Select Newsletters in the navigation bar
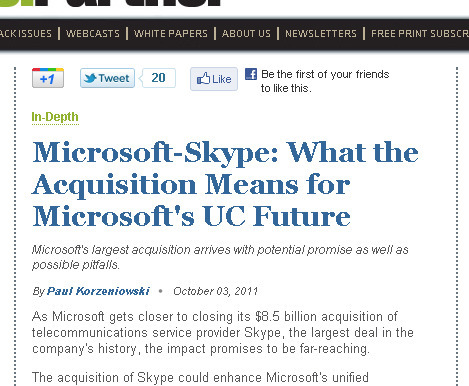Image resolution: width=469 pixels, height=386 pixels. [x=321, y=34]
